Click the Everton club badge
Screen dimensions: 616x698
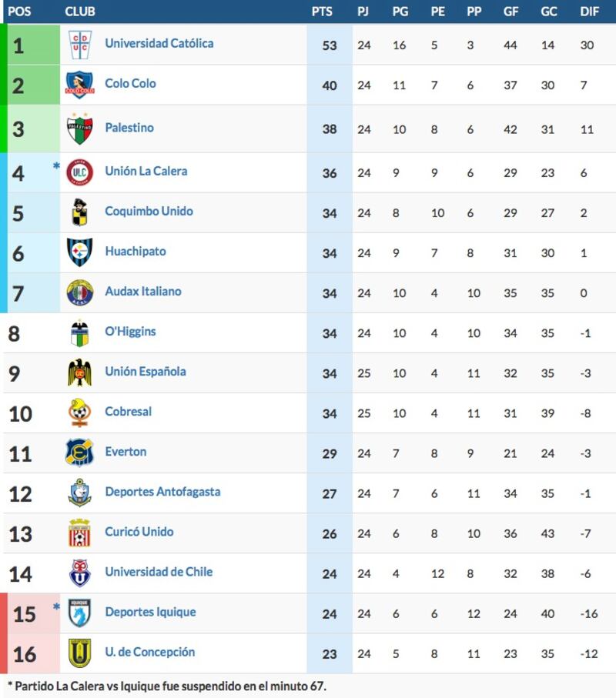pos(80,453)
